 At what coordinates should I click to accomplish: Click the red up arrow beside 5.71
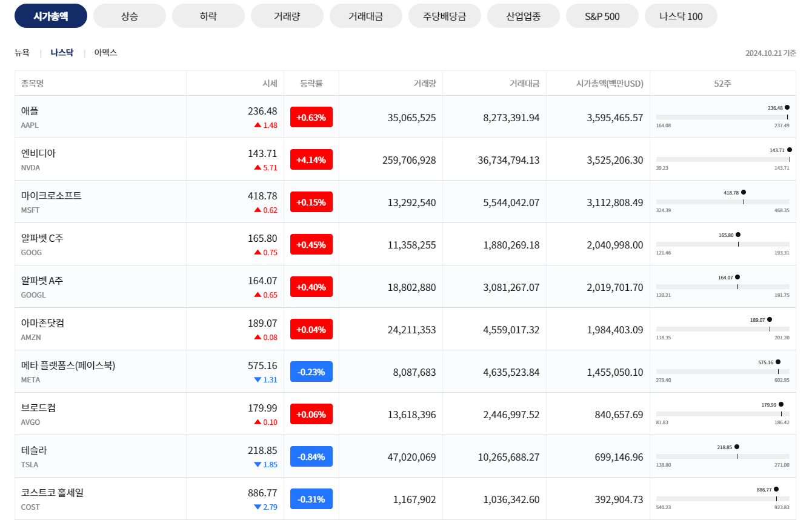pyautogui.click(x=258, y=167)
